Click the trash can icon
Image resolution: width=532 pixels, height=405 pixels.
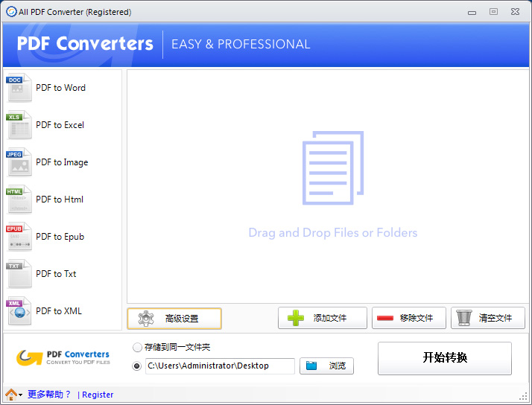[x=463, y=318]
